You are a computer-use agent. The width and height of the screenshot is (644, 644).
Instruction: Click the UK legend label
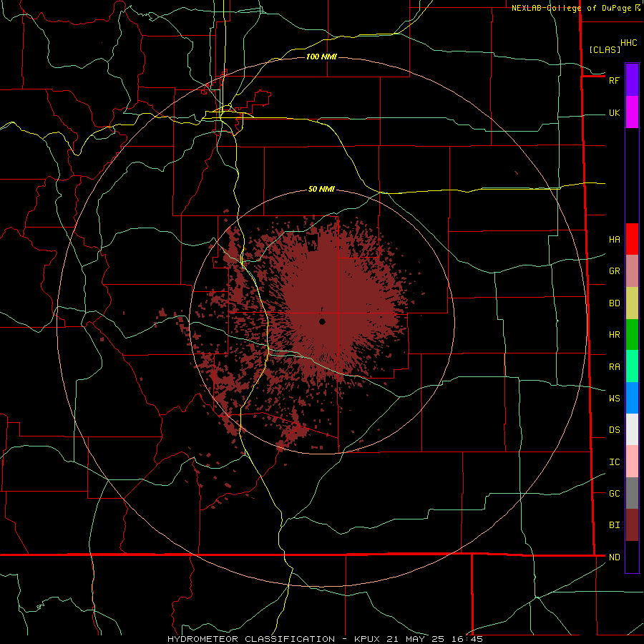(614, 112)
